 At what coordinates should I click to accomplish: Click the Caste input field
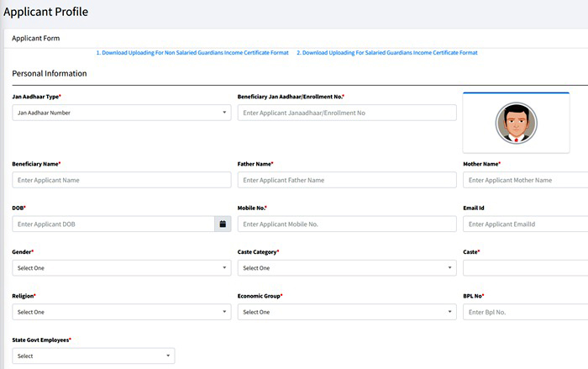click(525, 268)
